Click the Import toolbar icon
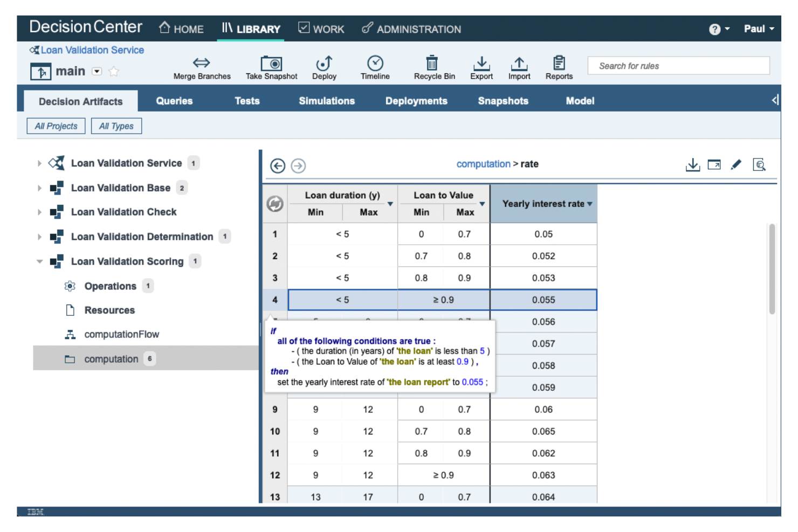Image resolution: width=798 pixels, height=532 pixels. [x=519, y=63]
